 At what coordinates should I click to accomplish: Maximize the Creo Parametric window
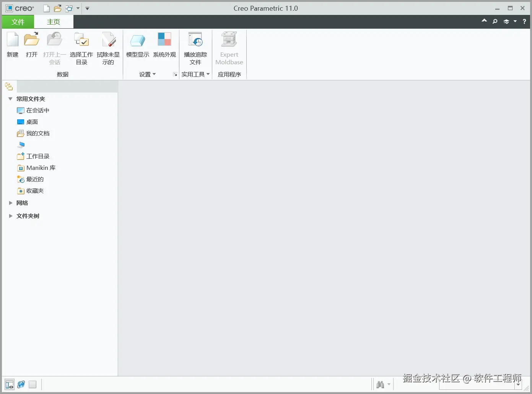tap(510, 8)
